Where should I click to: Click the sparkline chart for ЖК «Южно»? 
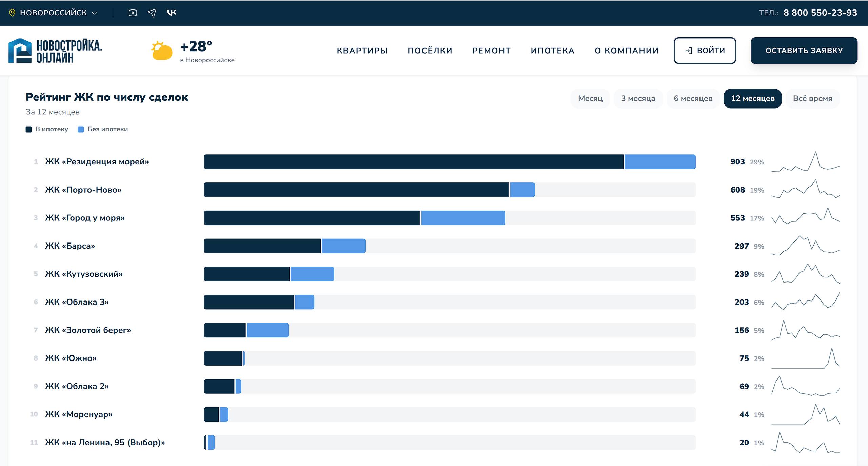[x=806, y=358]
